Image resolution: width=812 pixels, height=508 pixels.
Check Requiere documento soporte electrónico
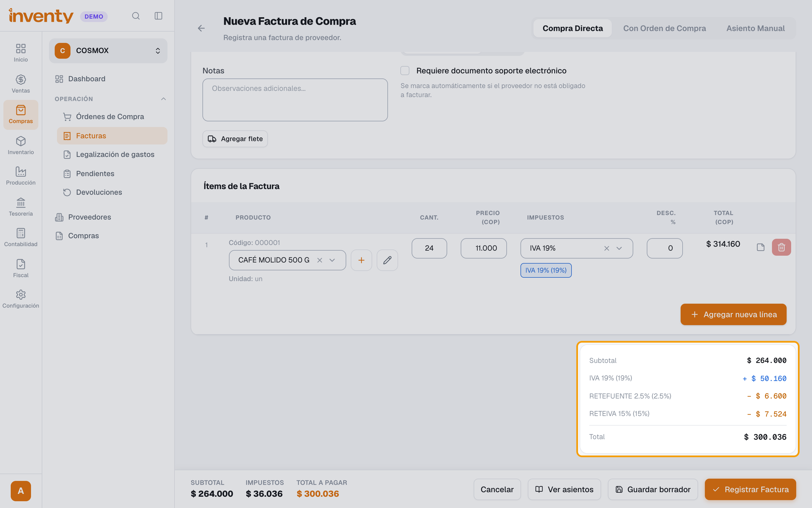point(405,71)
